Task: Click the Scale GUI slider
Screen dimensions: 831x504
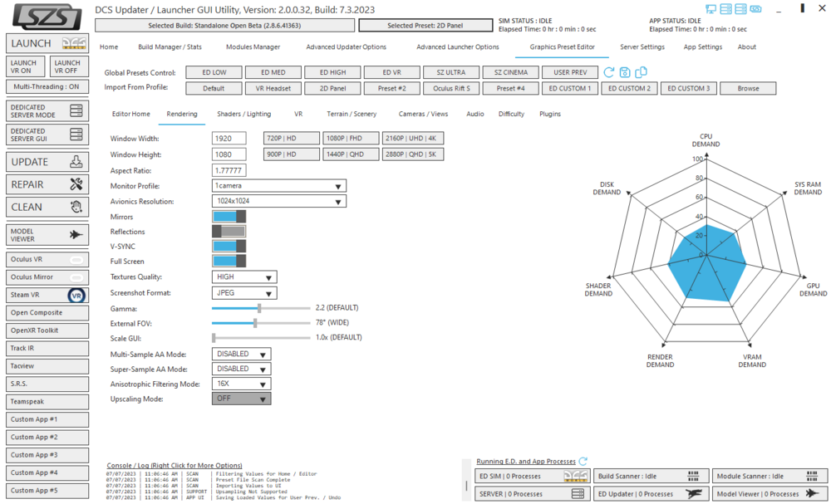Action: point(261,338)
